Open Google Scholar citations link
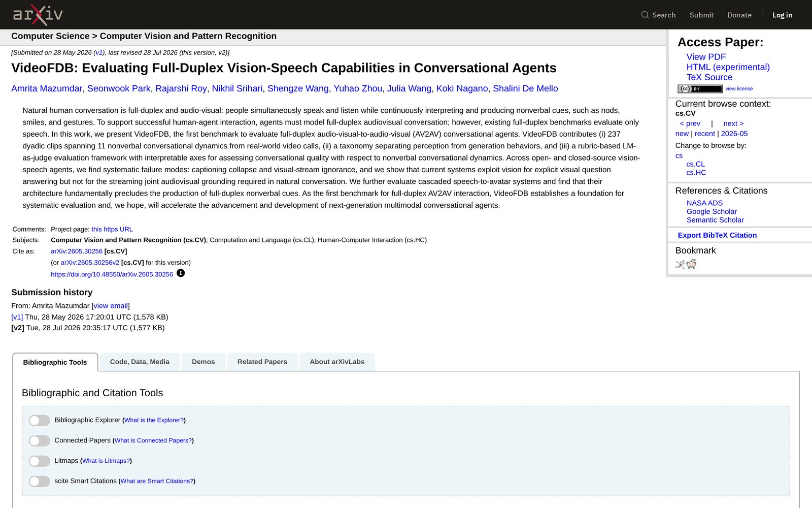812x508 pixels. tap(712, 211)
